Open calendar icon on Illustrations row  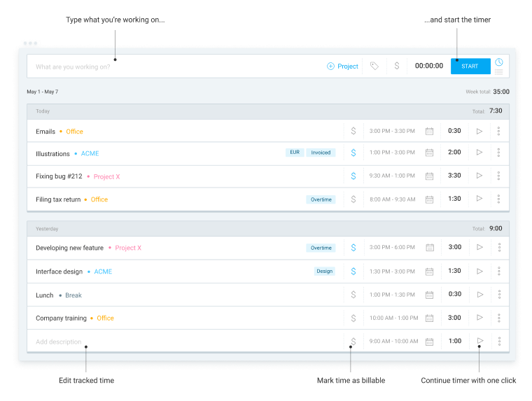430,153
